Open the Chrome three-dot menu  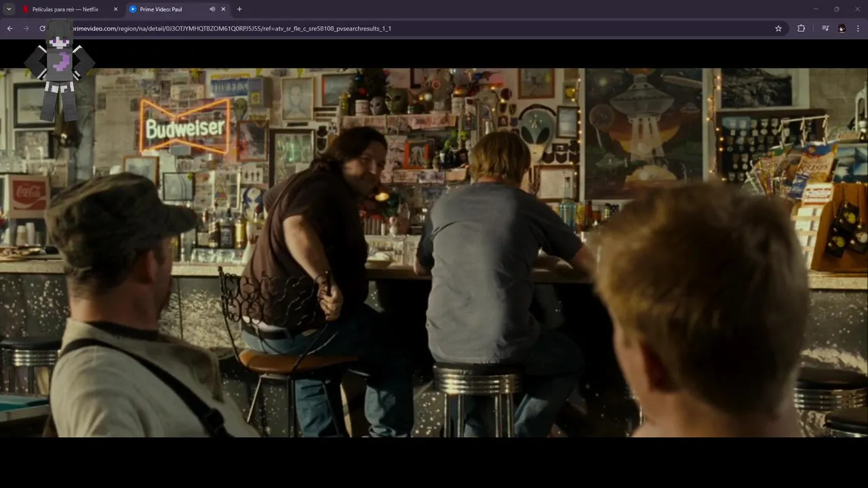tap(858, 28)
